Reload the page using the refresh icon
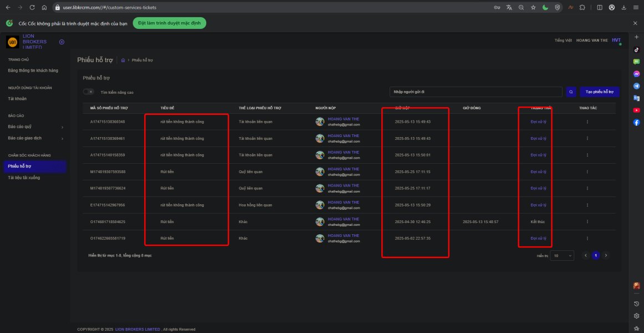Screen dimensions: 644x333 32,7
